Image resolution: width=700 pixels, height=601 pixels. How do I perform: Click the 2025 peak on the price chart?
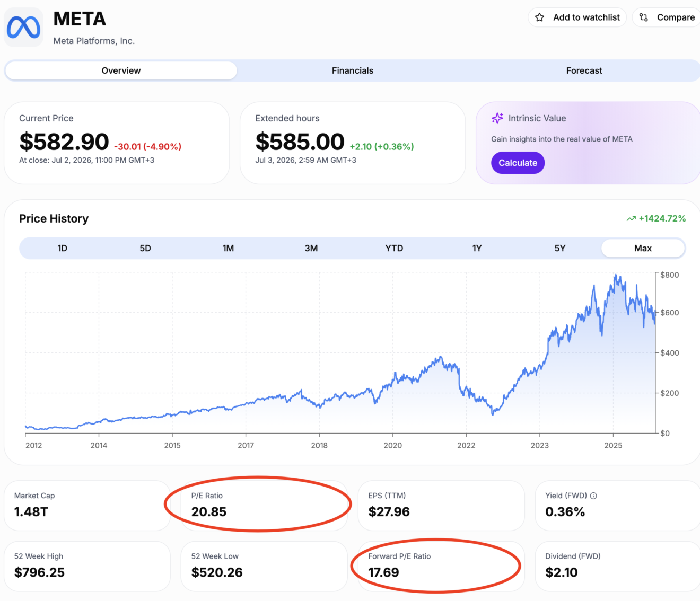tap(616, 275)
